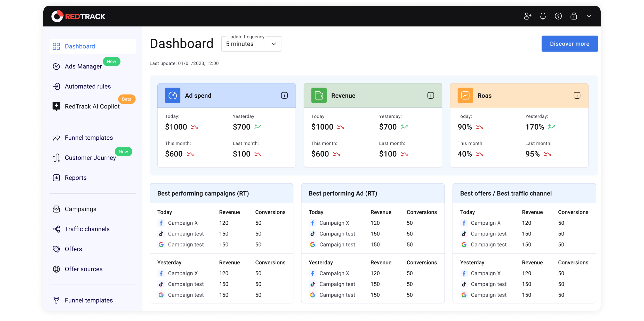Open RedTrack AI Copilot

coord(93,106)
